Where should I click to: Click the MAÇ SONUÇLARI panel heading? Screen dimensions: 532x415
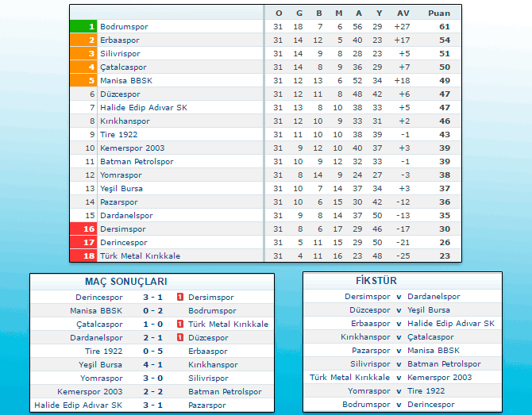126,282
